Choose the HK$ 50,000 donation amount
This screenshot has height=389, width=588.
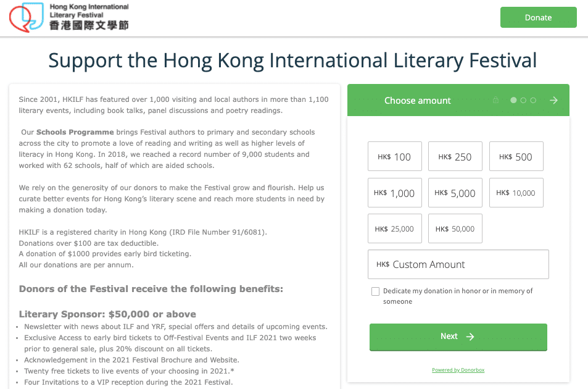click(x=455, y=229)
